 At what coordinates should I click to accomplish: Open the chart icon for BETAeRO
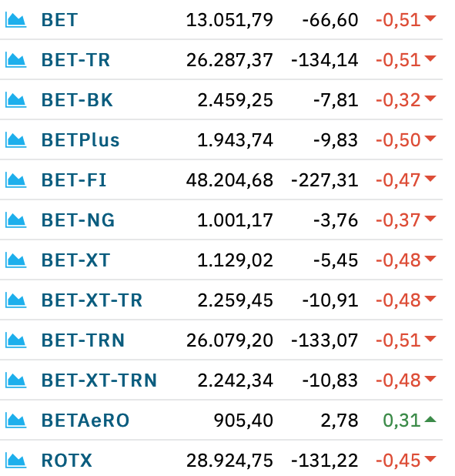(x=16, y=421)
